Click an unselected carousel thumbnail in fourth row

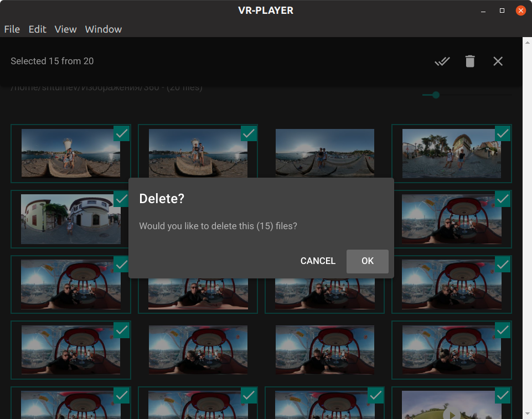pyautogui.click(x=198, y=350)
